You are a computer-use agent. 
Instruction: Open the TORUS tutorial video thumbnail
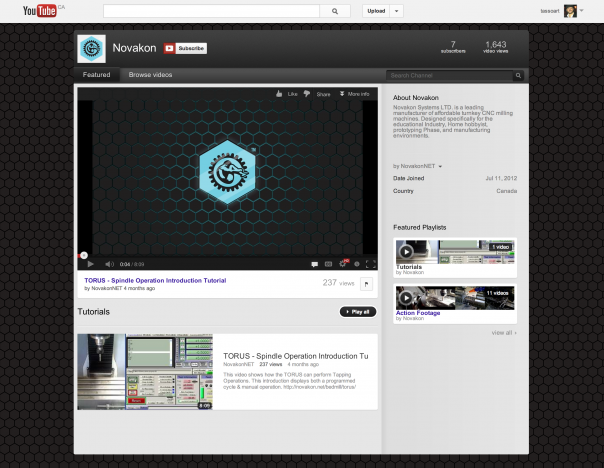point(145,372)
